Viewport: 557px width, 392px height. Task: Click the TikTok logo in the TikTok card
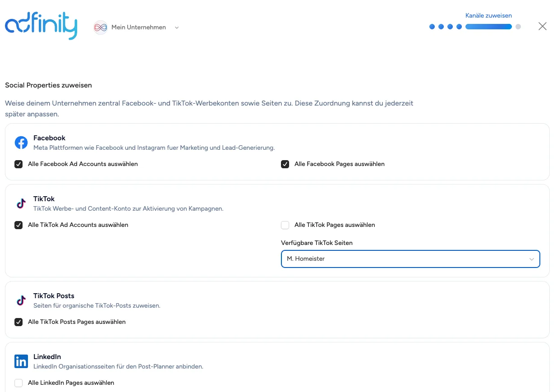21,203
